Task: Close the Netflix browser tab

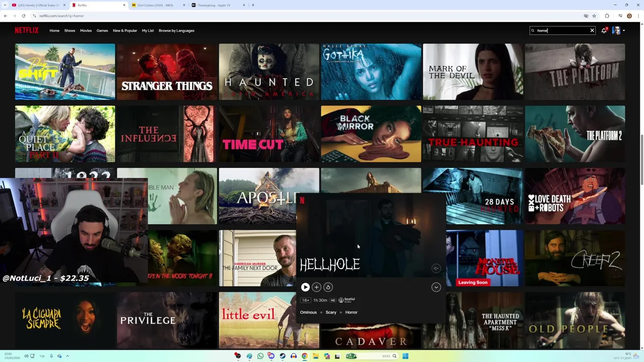Action: point(124,5)
